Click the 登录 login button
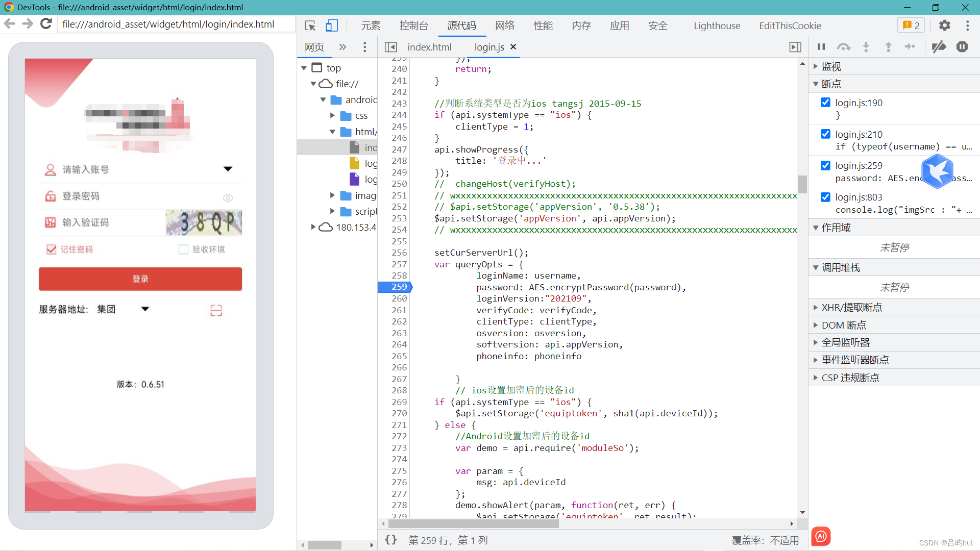The width and height of the screenshot is (980, 551). pyautogui.click(x=140, y=279)
